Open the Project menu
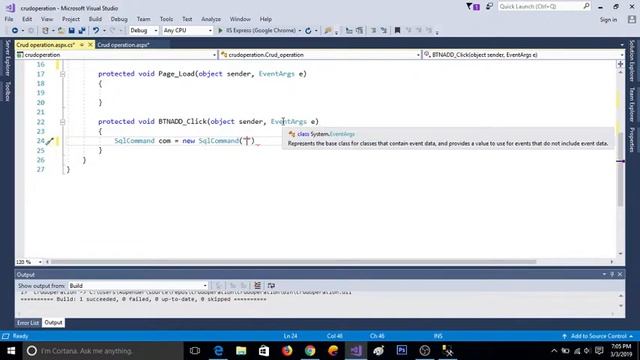 71,19
